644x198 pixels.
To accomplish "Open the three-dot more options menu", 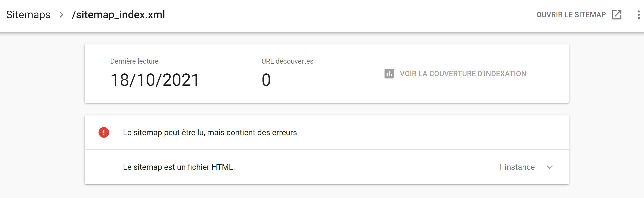I will coord(638,15).
